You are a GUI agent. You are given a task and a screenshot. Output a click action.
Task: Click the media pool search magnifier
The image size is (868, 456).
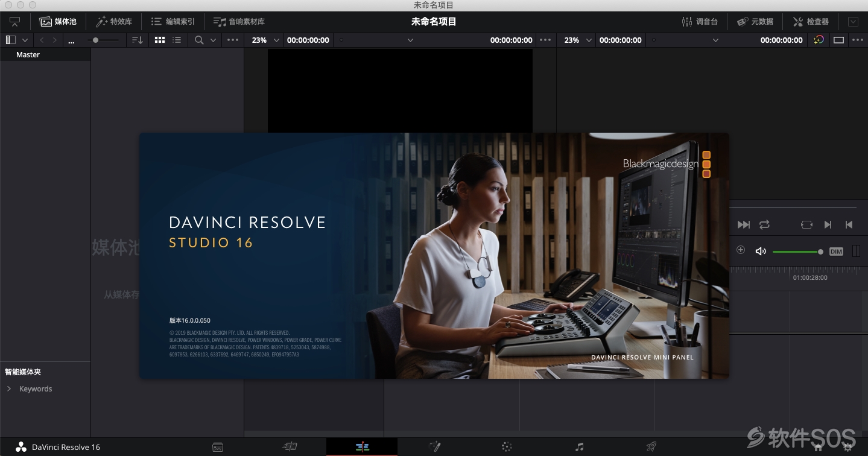(199, 40)
